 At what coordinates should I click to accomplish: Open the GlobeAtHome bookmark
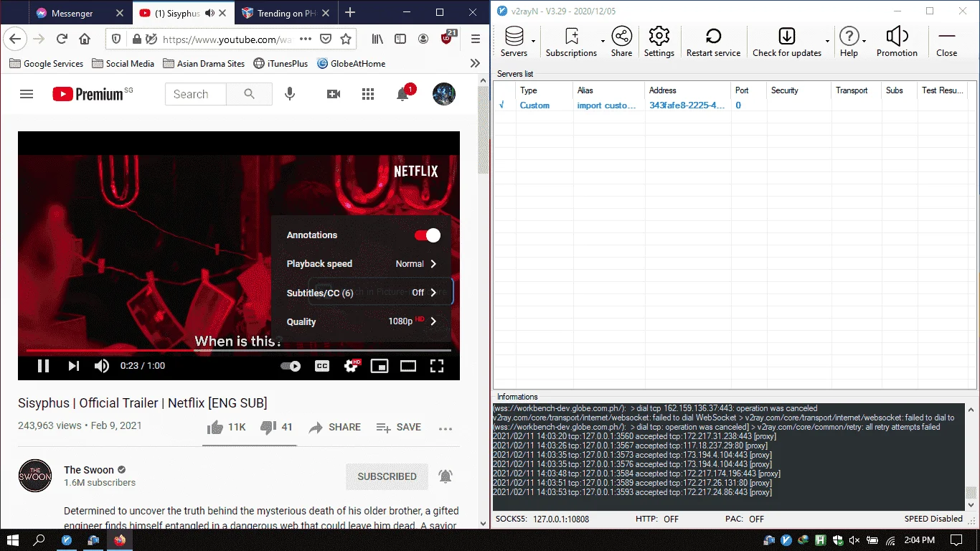pyautogui.click(x=351, y=63)
